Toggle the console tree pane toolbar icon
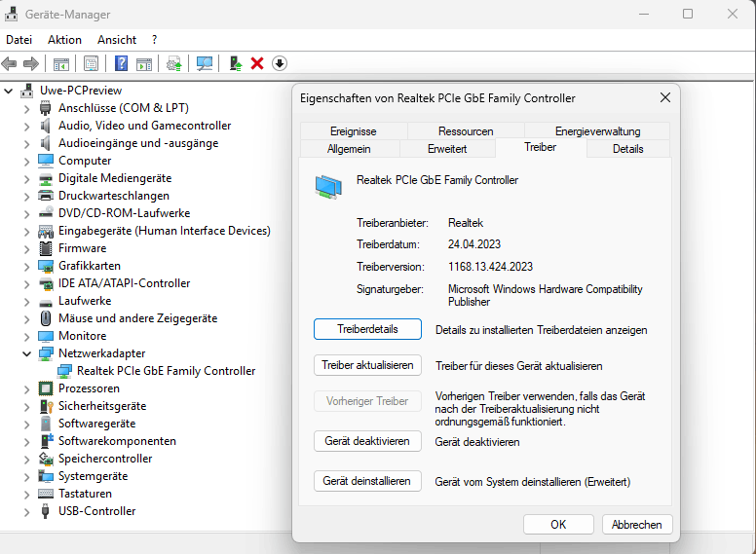The image size is (756, 554). coord(61,63)
